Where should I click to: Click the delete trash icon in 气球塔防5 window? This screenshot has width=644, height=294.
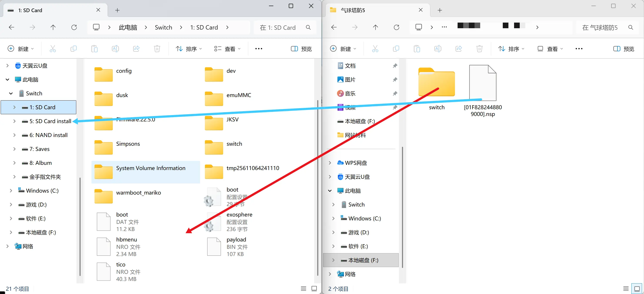480,49
